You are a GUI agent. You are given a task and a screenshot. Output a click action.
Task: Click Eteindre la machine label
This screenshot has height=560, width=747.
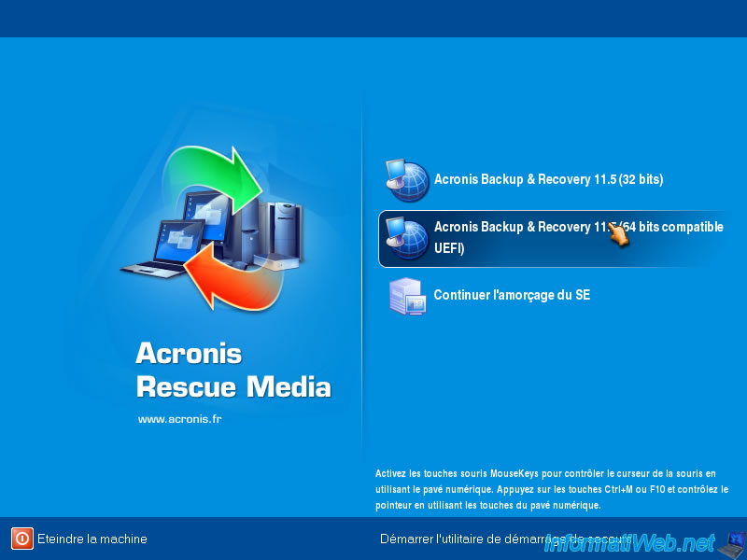(92, 539)
